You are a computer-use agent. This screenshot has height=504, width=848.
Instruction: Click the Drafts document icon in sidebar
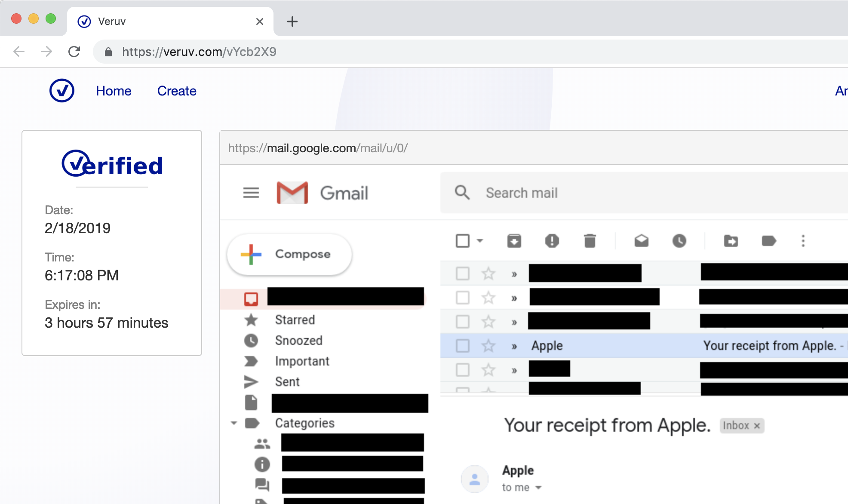[251, 403]
